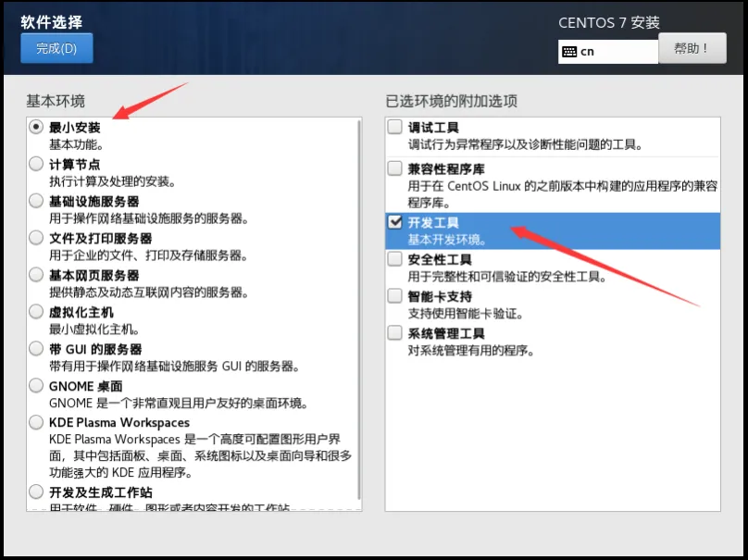Select 带 GUI 的服务器 radio button

pyautogui.click(x=36, y=348)
